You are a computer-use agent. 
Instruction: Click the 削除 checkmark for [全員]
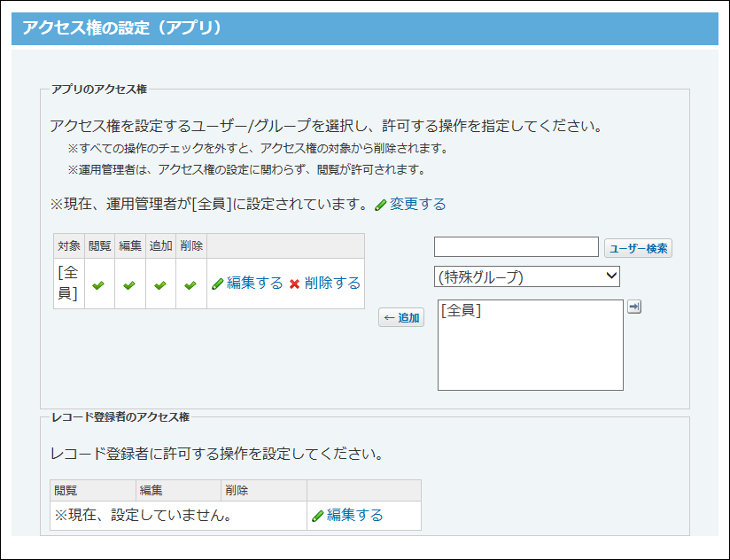(190, 285)
